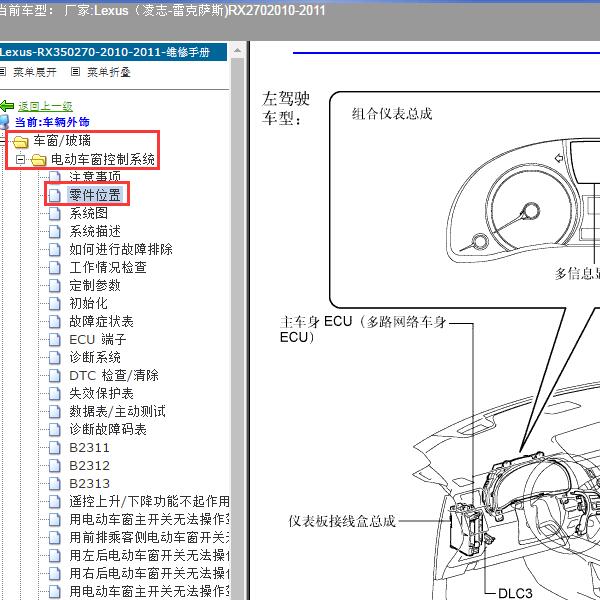Open 用前排乘客侧电动车窗开关 entry
600x600 pixels.
pos(149,537)
